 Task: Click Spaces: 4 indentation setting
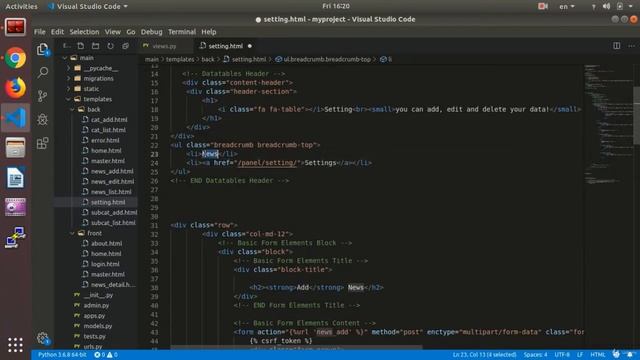click(x=536, y=355)
